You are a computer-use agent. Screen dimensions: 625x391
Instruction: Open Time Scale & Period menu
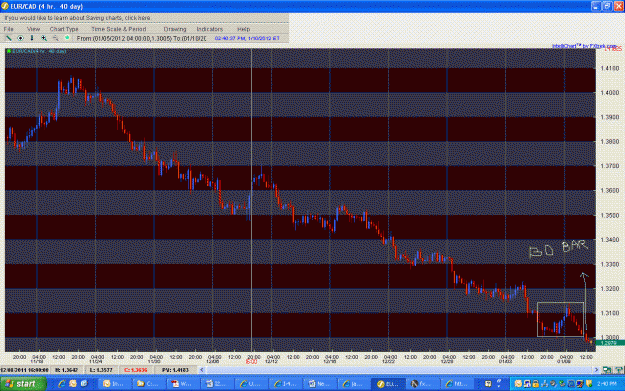click(x=119, y=29)
